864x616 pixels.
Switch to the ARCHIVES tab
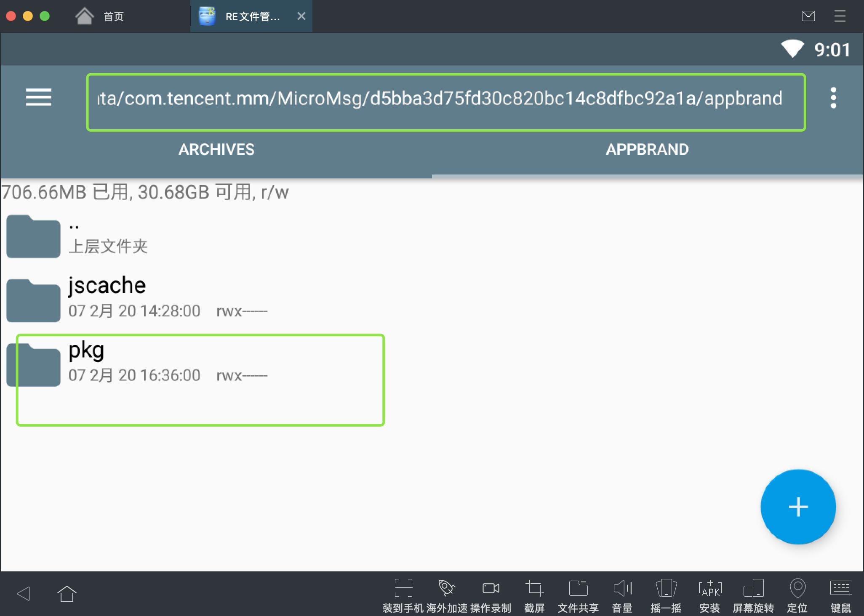[216, 149]
